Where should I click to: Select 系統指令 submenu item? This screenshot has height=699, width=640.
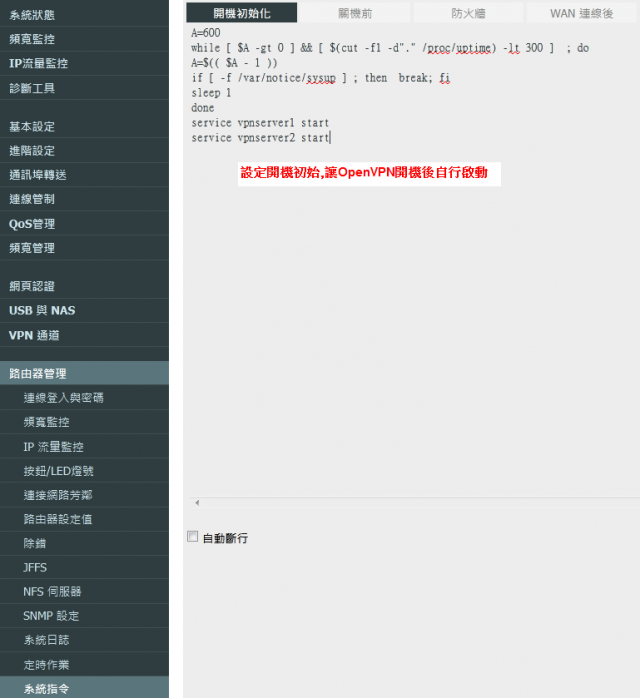point(84,688)
